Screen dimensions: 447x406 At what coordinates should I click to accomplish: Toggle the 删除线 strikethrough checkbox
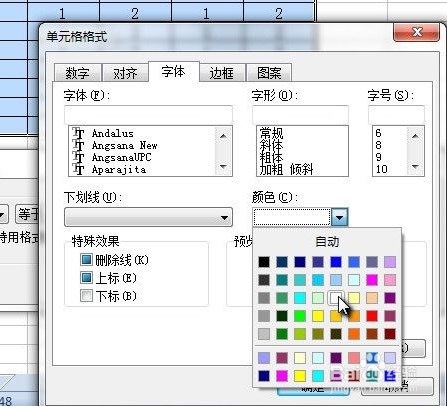tap(86, 260)
